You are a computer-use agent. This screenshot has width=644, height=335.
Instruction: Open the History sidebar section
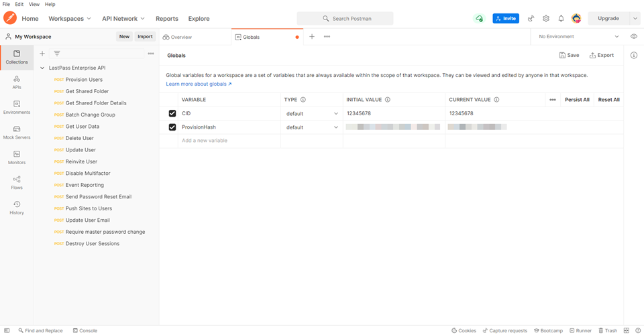[x=17, y=208]
